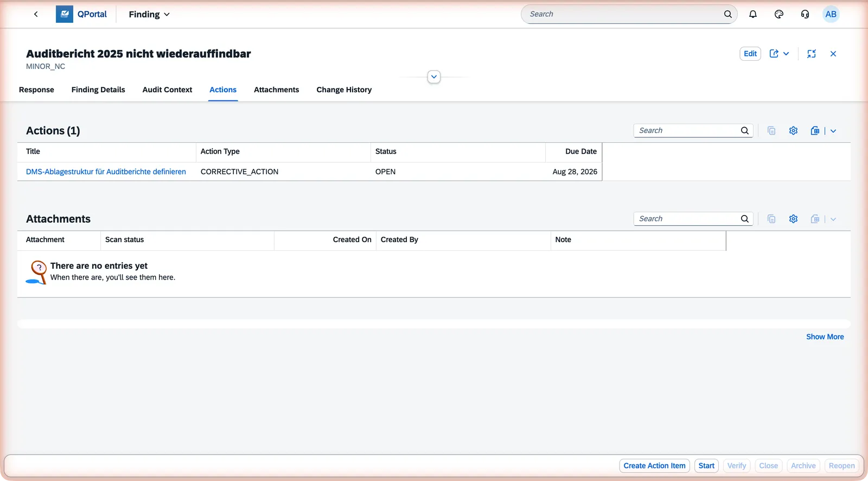Open notifications bell
868x481 pixels.
pos(753,14)
